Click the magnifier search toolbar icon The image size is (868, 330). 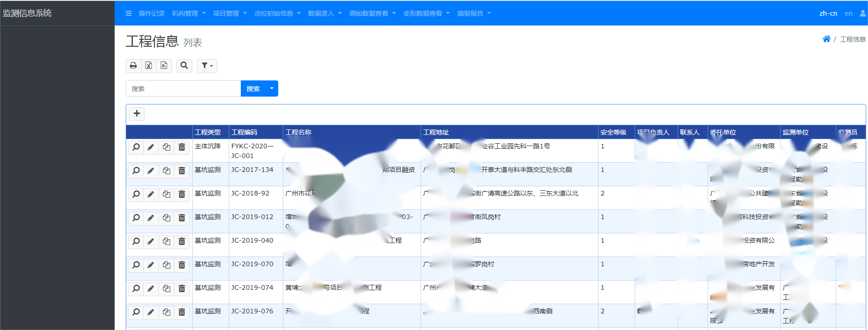pyautogui.click(x=184, y=66)
